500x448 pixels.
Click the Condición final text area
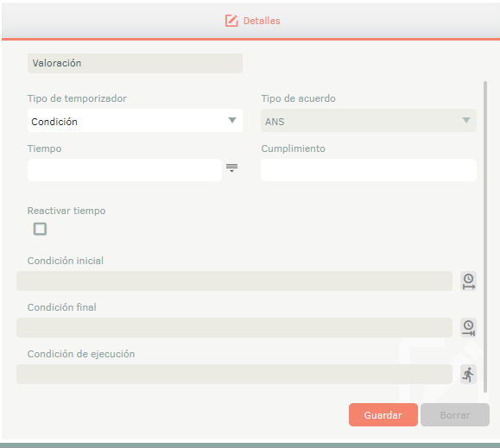234,327
